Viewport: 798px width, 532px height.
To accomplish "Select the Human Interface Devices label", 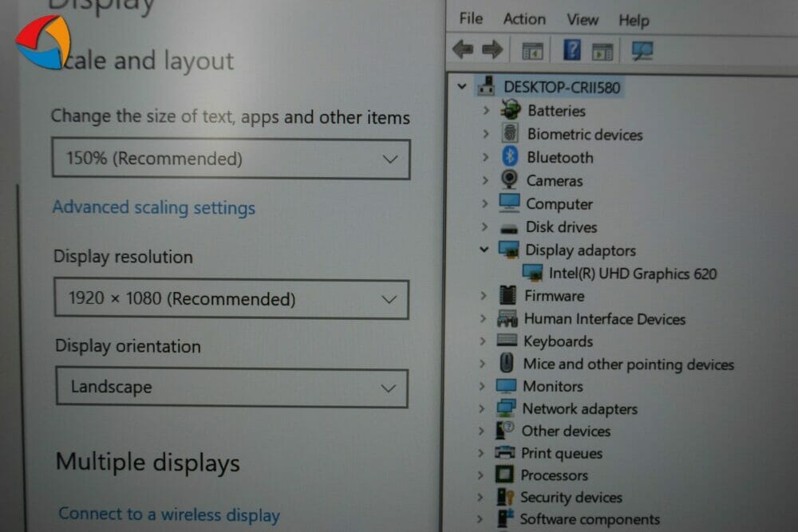I will 605,319.
